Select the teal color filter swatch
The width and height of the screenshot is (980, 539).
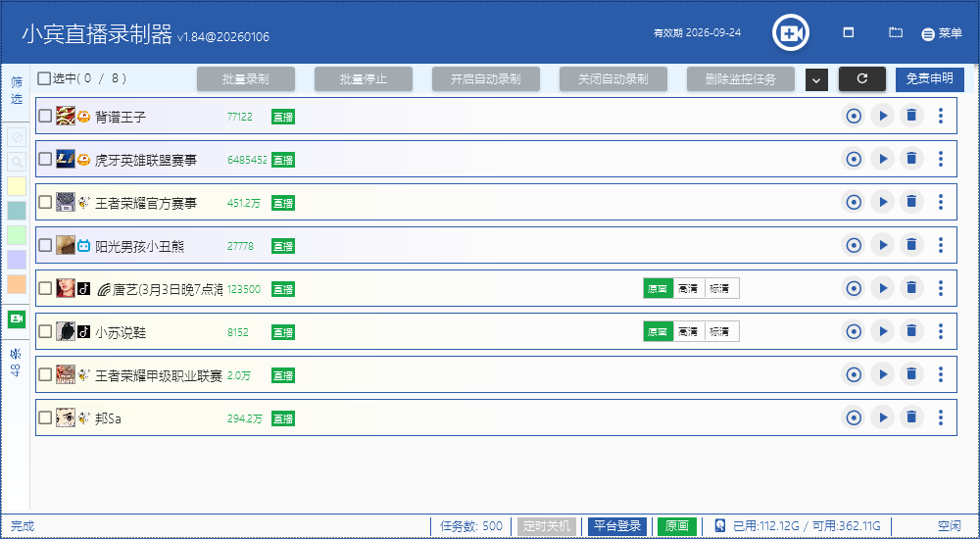click(x=17, y=211)
